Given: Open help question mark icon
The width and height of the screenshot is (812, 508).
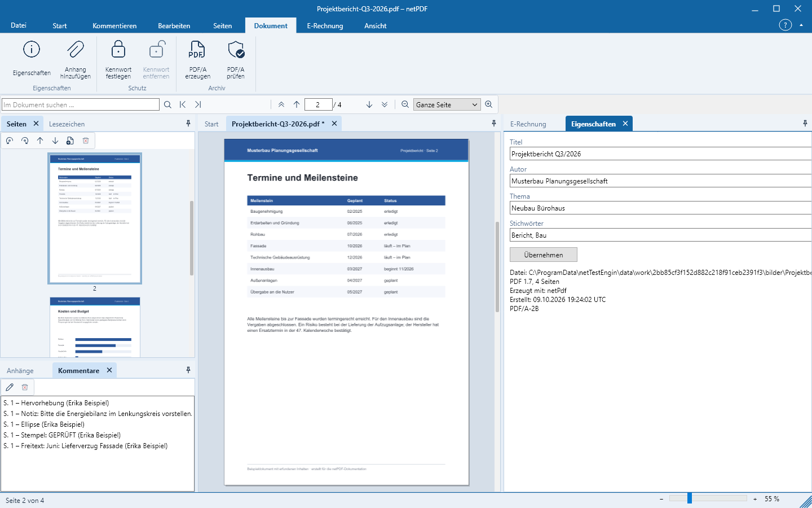Looking at the screenshot, I should point(785,25).
